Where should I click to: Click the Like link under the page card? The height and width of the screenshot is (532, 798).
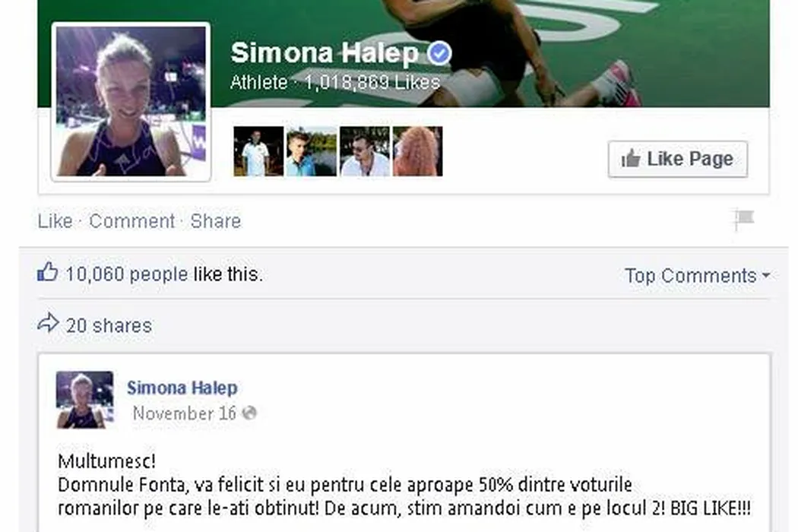[x=55, y=221]
